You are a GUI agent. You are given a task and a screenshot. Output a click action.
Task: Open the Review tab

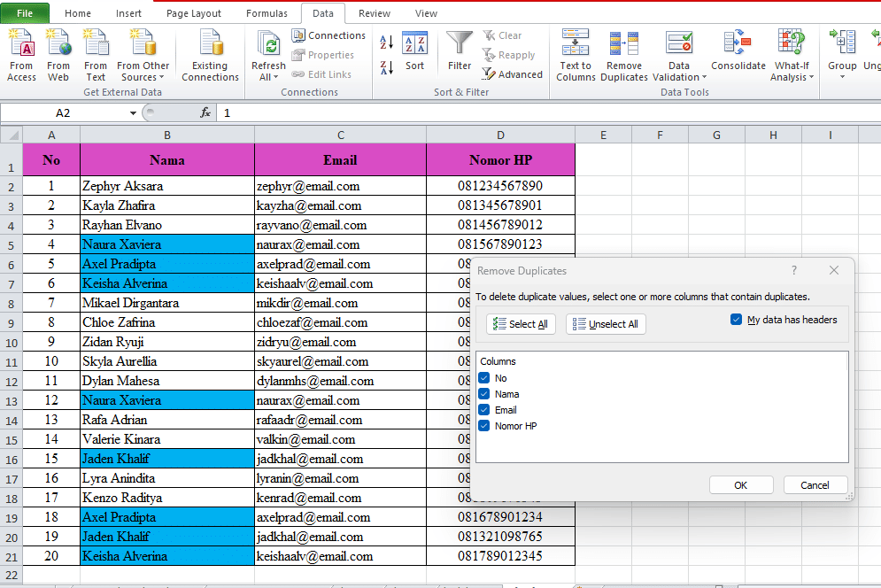[x=374, y=12]
